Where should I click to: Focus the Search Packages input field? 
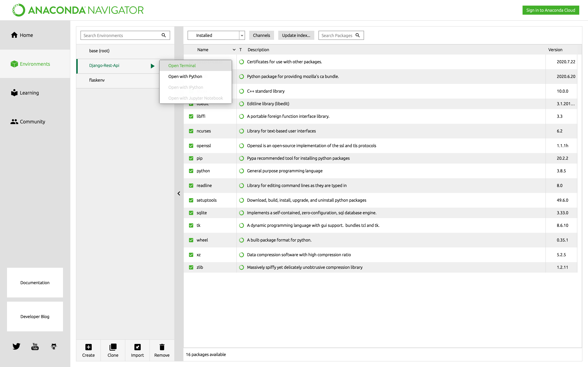click(x=337, y=35)
